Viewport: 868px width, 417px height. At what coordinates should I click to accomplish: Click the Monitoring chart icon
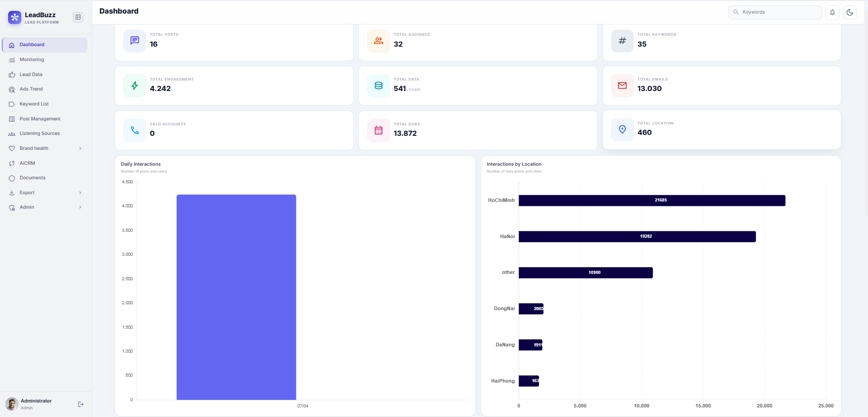click(12, 60)
